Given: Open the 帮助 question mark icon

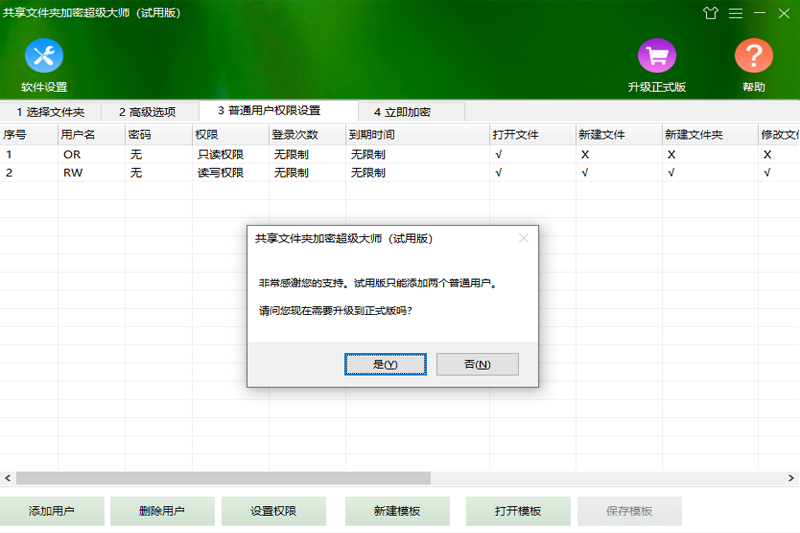Looking at the screenshot, I should (x=753, y=56).
